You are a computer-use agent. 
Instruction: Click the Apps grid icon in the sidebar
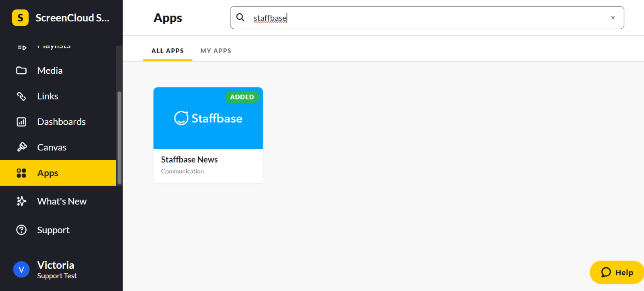pyautogui.click(x=21, y=173)
